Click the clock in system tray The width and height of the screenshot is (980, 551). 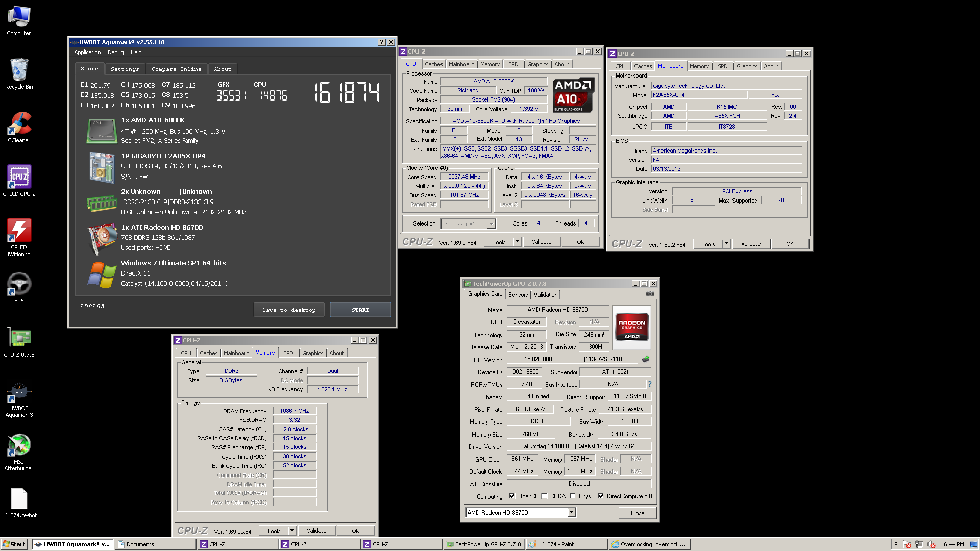pyautogui.click(x=953, y=544)
